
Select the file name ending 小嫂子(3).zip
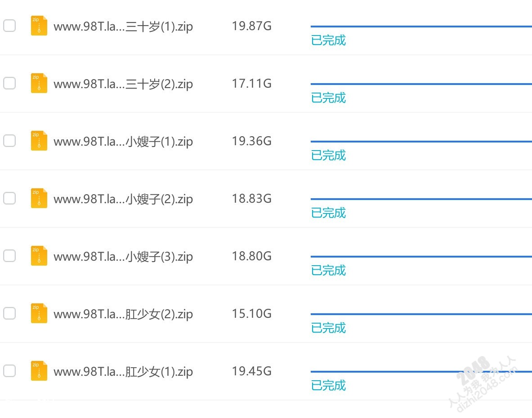pos(123,257)
